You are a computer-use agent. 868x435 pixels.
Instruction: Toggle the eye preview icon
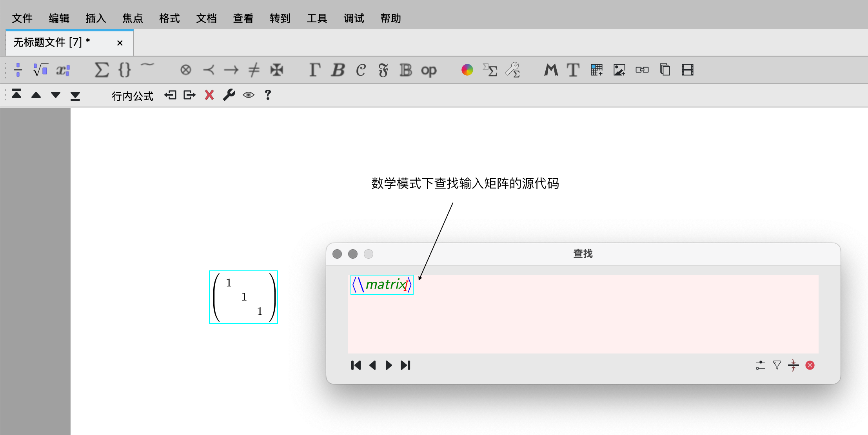(x=249, y=95)
